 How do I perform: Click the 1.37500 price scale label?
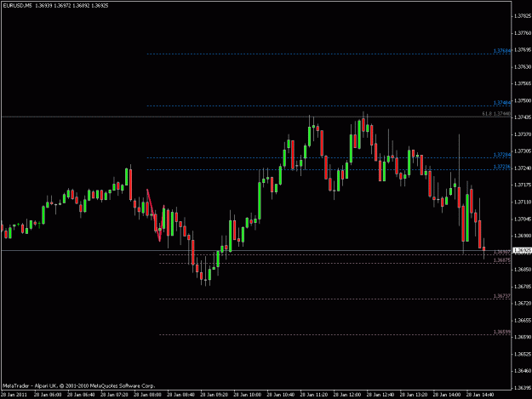(x=523, y=100)
